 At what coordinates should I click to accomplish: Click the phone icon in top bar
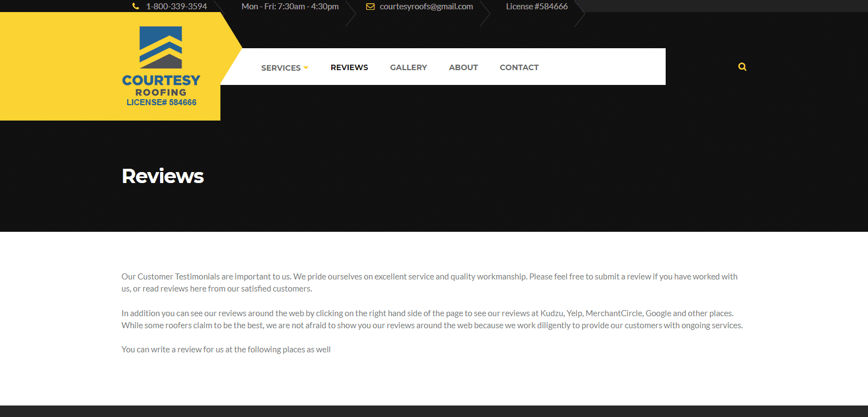click(x=135, y=7)
